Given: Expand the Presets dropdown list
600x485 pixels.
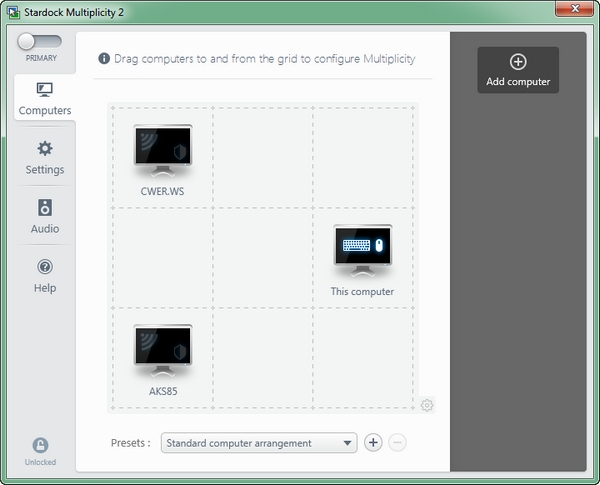Looking at the screenshot, I should [258, 443].
